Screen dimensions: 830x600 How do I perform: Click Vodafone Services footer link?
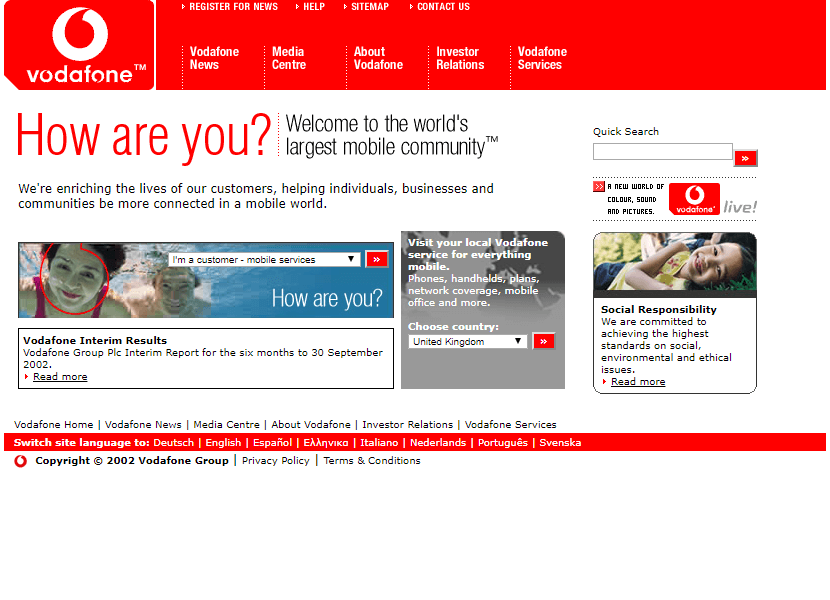(510, 425)
